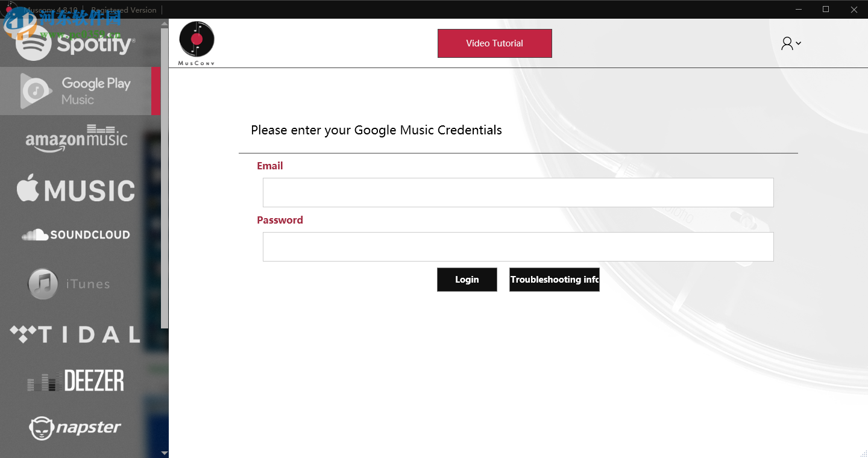Choose iTunes from the service list
The width and height of the screenshot is (868, 458).
69,284
